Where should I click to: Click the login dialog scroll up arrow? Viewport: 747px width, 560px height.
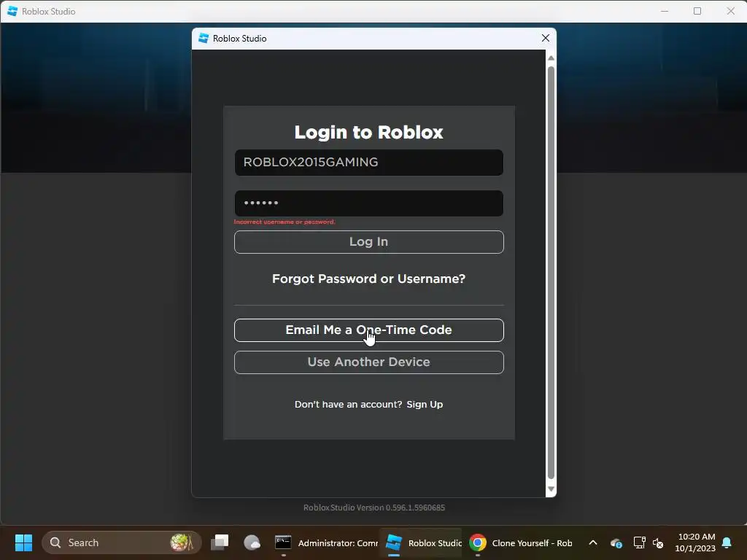(x=551, y=58)
